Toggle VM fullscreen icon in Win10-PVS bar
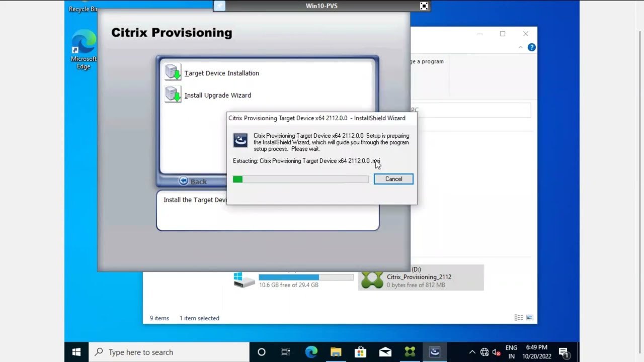The width and height of the screenshot is (644, 362). [424, 6]
